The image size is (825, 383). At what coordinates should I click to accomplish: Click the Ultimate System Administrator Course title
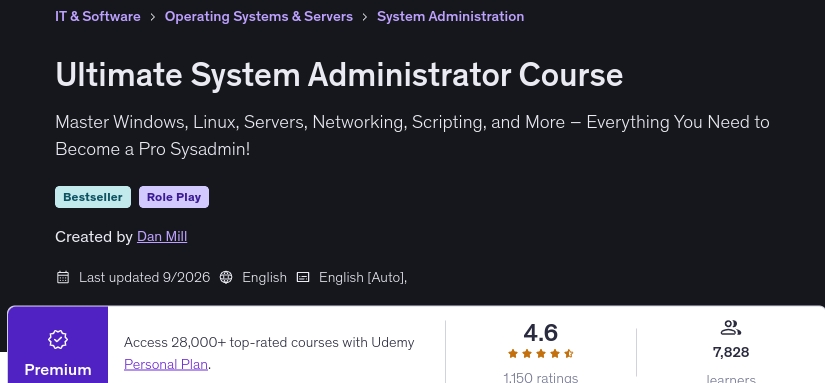click(x=339, y=75)
